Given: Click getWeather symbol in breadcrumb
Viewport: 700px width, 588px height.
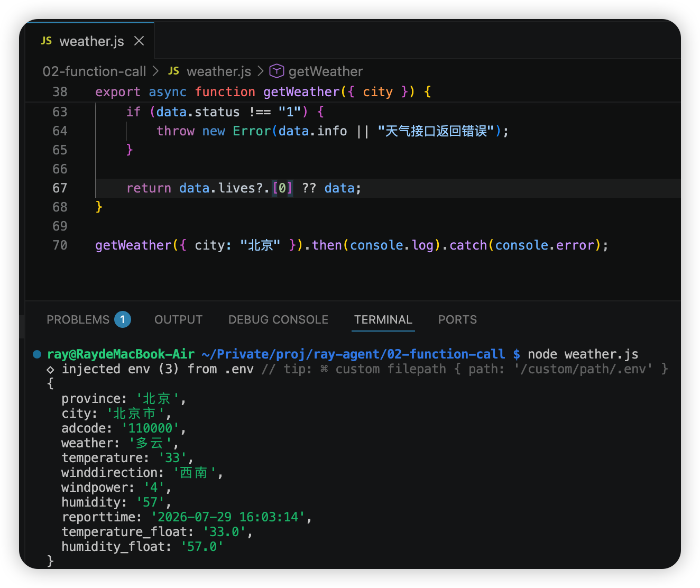Looking at the screenshot, I should (x=326, y=71).
